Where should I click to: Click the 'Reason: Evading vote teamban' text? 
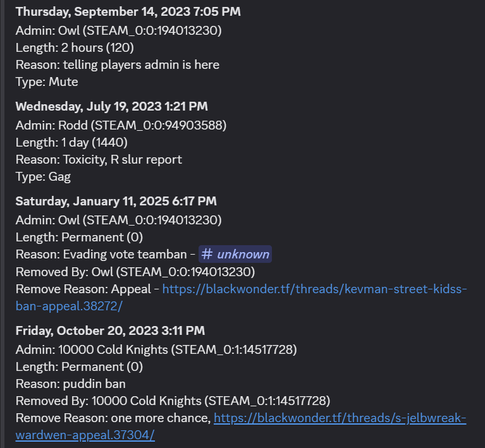pos(101,255)
